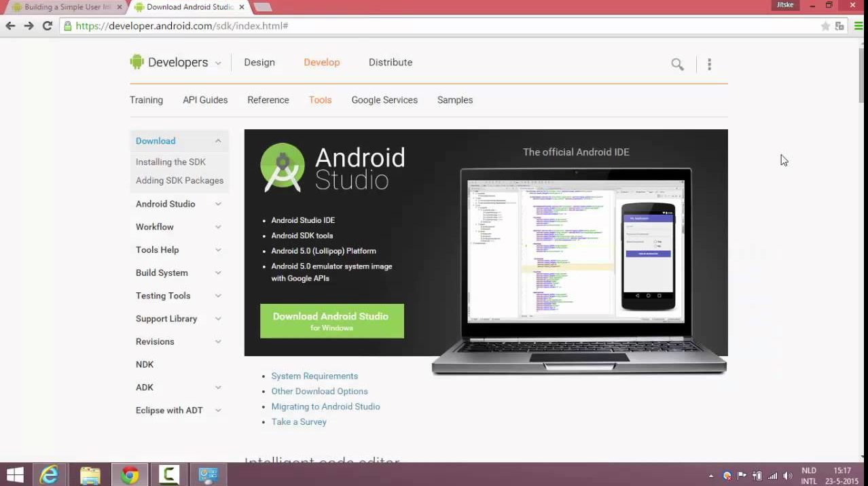Screen dimensions: 868x486
Task: Click the Android Developers logo
Action: click(x=169, y=63)
